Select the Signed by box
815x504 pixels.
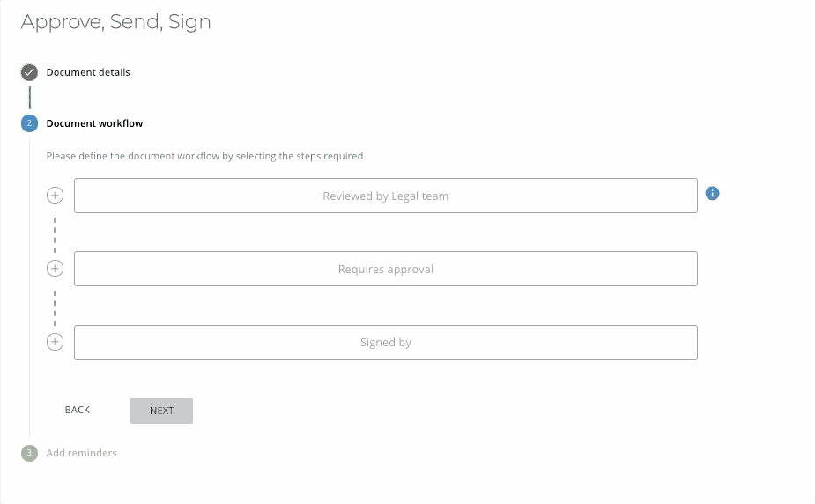pos(386,343)
